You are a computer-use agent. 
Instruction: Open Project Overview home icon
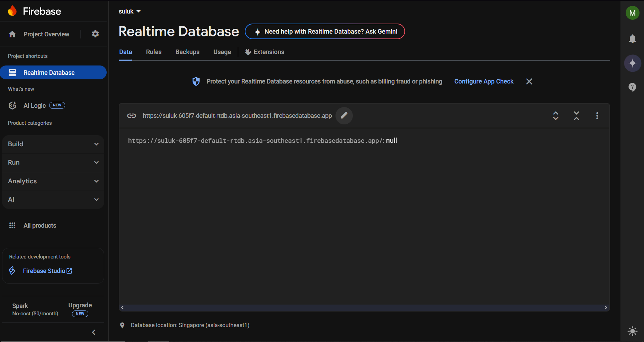coord(12,34)
